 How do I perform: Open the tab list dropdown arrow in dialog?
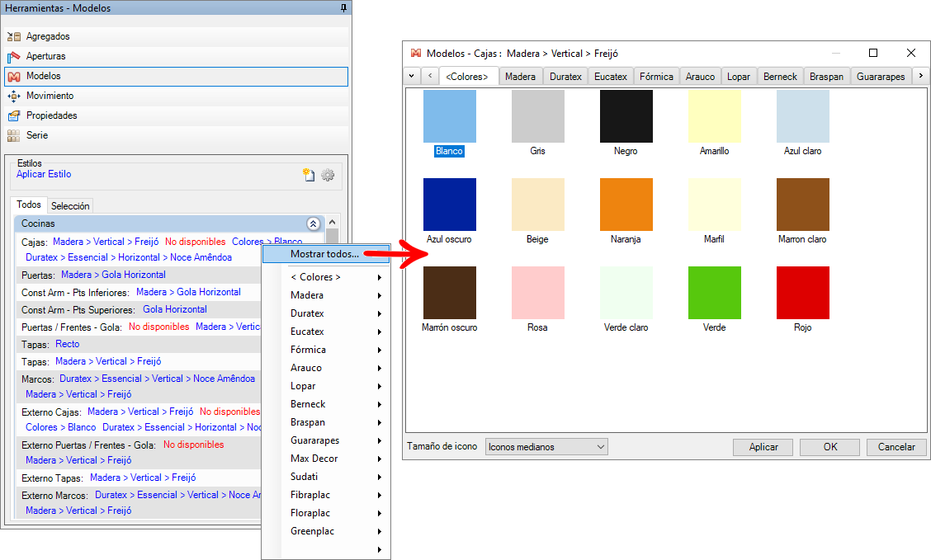coord(412,76)
